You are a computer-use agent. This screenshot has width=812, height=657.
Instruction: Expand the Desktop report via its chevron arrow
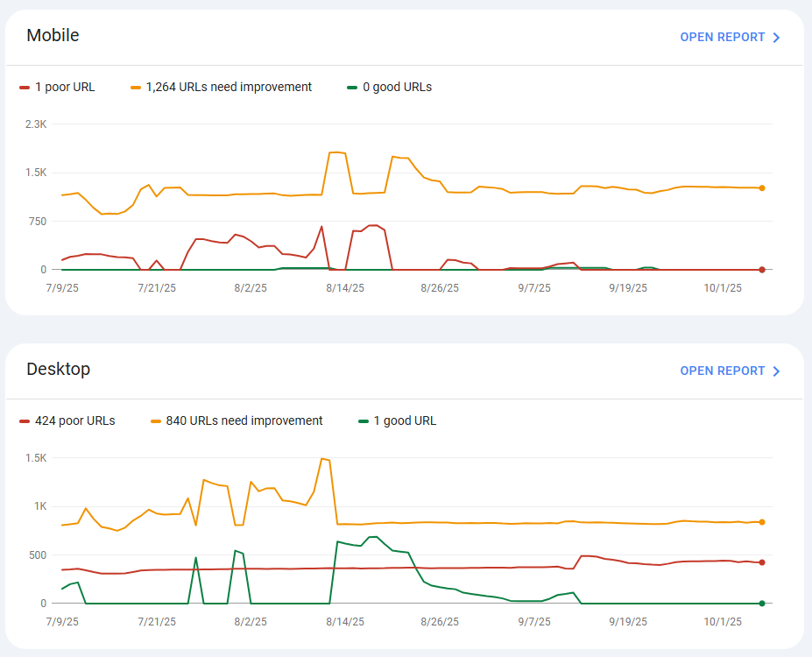click(x=775, y=371)
